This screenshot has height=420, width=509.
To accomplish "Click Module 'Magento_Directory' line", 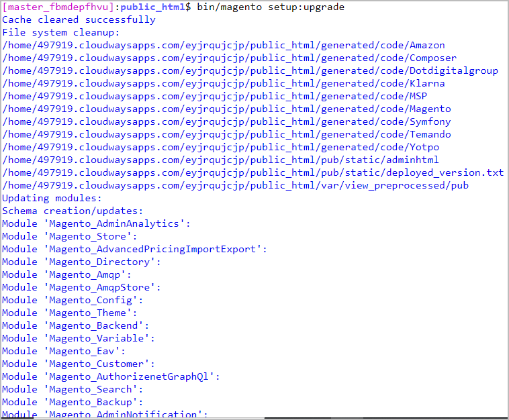I will [81, 262].
